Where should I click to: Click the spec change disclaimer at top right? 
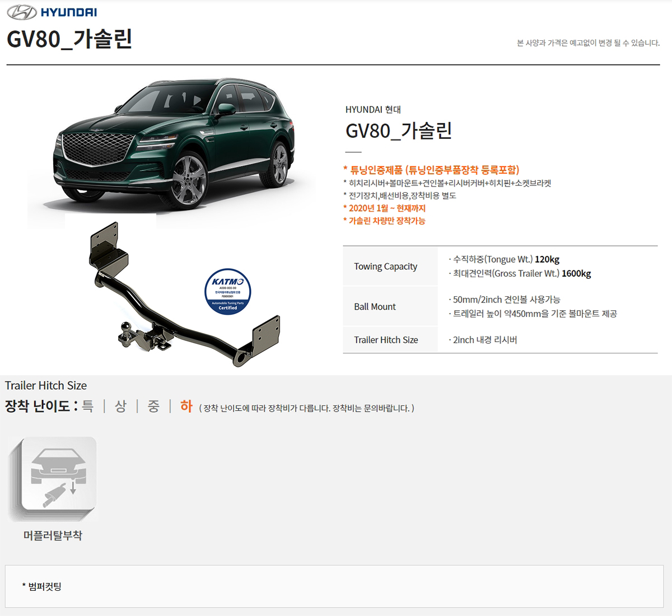click(588, 43)
